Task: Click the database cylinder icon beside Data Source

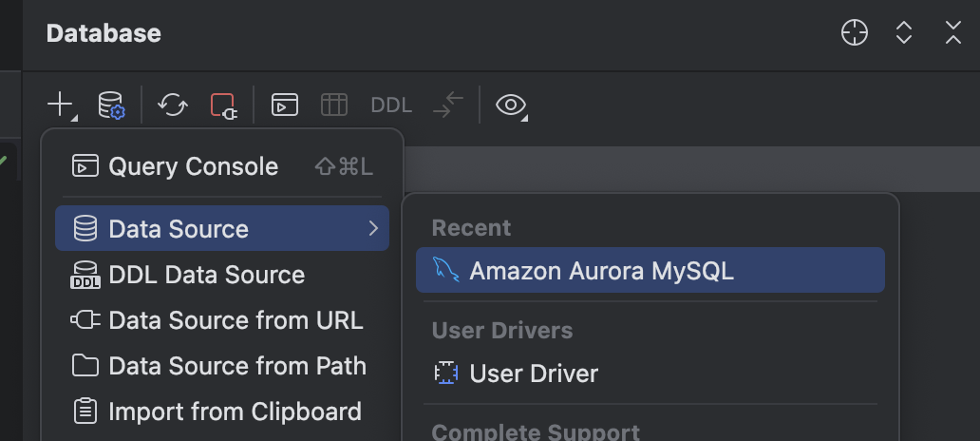Action: [85, 228]
